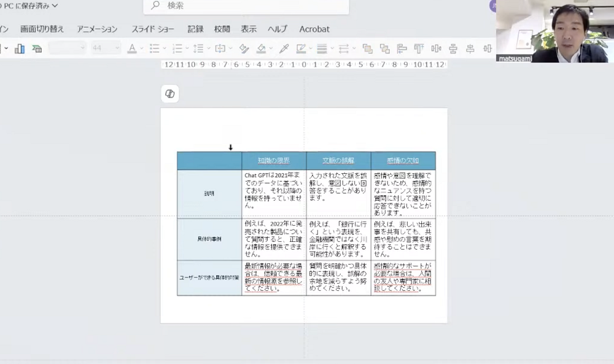This screenshot has width=614, height=364.
Task: Open the 校閲 tab
Action: 222,29
